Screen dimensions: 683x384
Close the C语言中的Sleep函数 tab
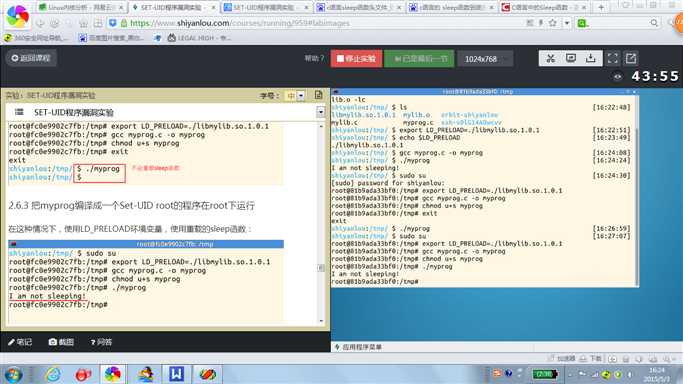tap(584, 8)
